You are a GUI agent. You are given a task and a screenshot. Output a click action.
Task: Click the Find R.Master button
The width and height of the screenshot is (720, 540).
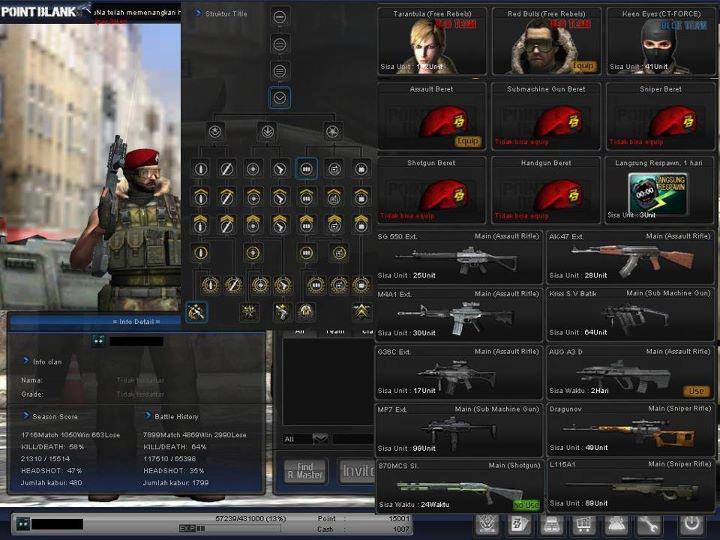(305, 471)
